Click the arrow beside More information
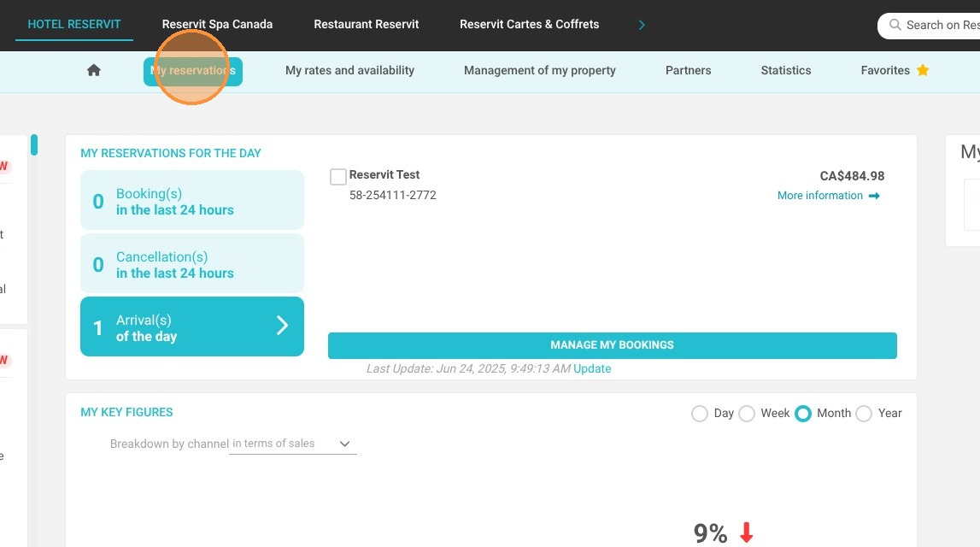Image resolution: width=980 pixels, height=547 pixels. pyautogui.click(x=874, y=196)
